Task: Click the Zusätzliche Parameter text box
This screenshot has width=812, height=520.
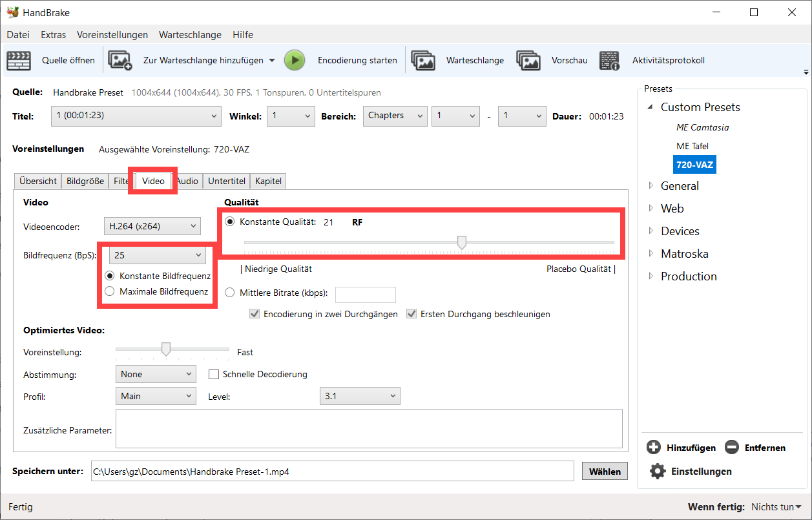Action: [369, 428]
